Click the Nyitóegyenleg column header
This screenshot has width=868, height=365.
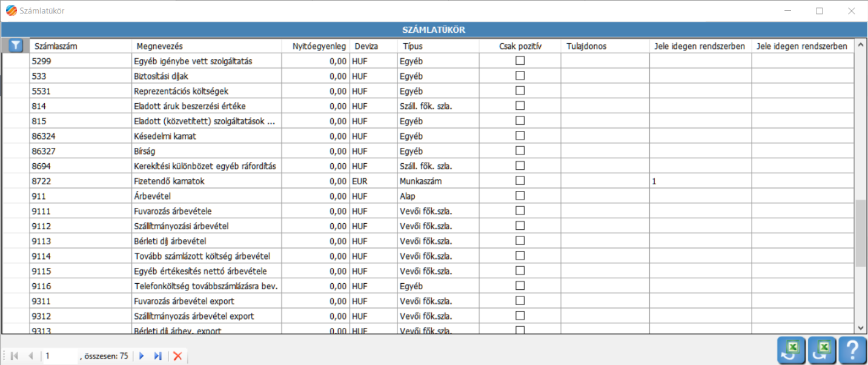coord(316,46)
